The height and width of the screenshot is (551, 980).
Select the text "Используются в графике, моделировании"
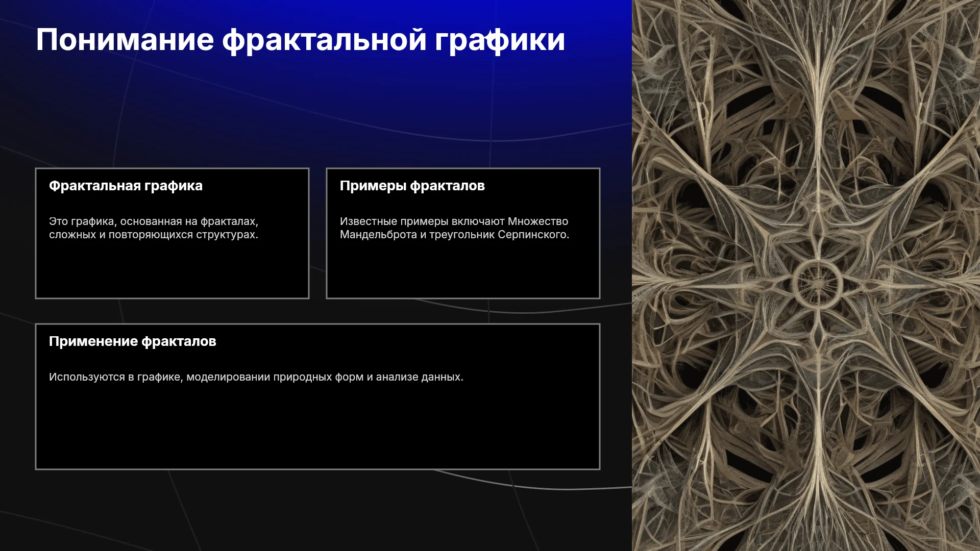pos(160,377)
